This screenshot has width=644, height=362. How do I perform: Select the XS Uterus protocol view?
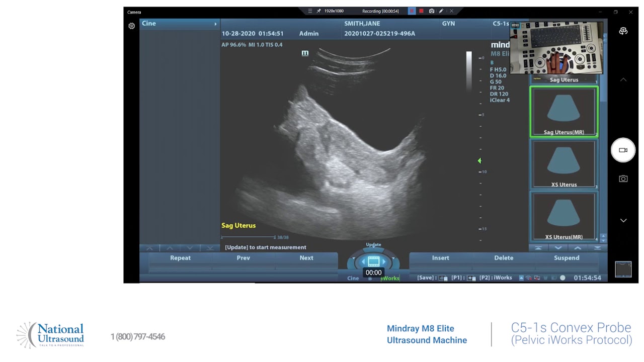pyautogui.click(x=564, y=164)
